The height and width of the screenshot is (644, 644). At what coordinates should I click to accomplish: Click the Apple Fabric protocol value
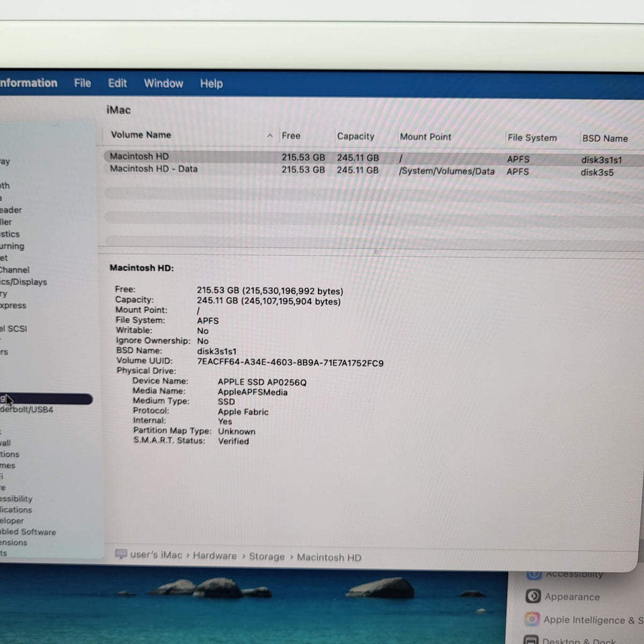coord(243,412)
